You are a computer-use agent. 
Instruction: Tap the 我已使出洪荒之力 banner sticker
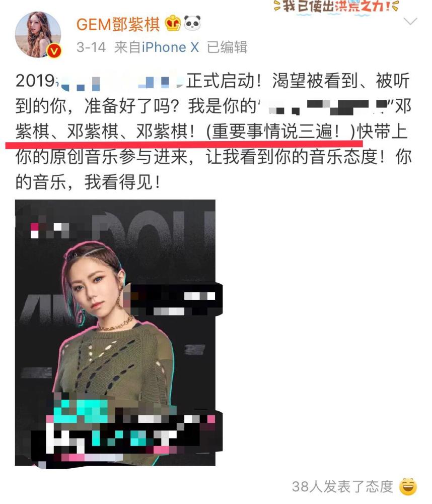tap(336, 7)
